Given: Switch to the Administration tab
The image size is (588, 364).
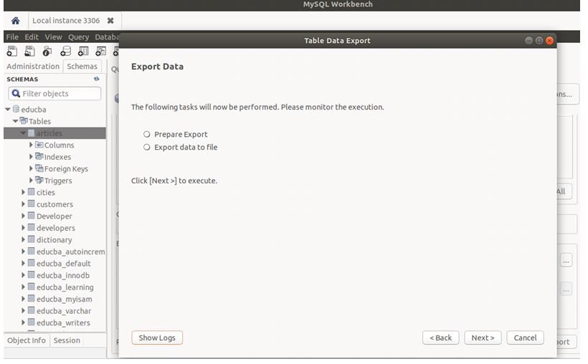Looking at the screenshot, I should coord(32,66).
